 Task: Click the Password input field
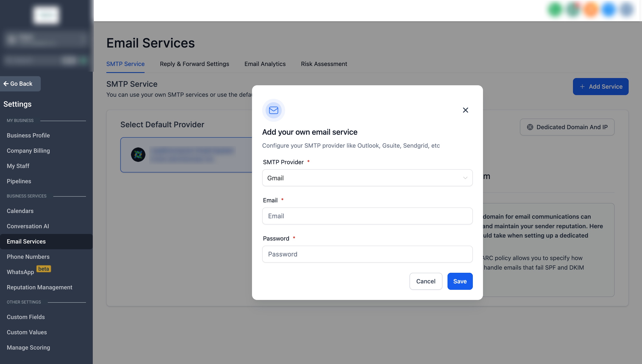pos(367,254)
